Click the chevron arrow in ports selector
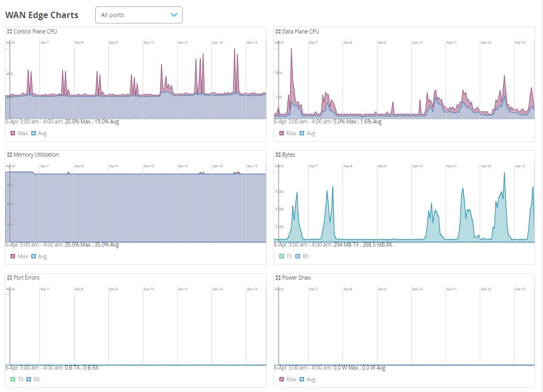 click(x=174, y=15)
